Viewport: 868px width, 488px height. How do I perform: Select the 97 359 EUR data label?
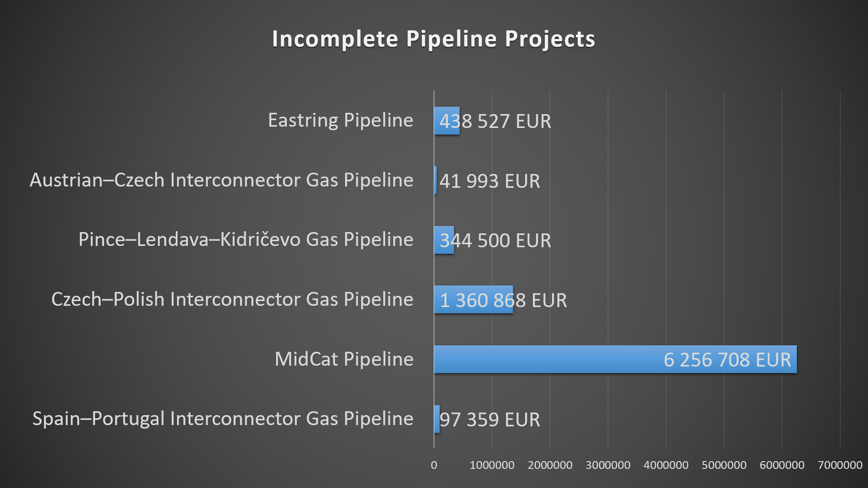click(x=490, y=420)
